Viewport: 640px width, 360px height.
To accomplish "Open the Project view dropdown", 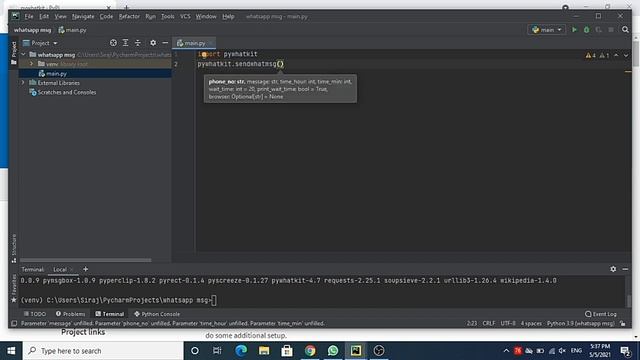I will click(x=40, y=43).
